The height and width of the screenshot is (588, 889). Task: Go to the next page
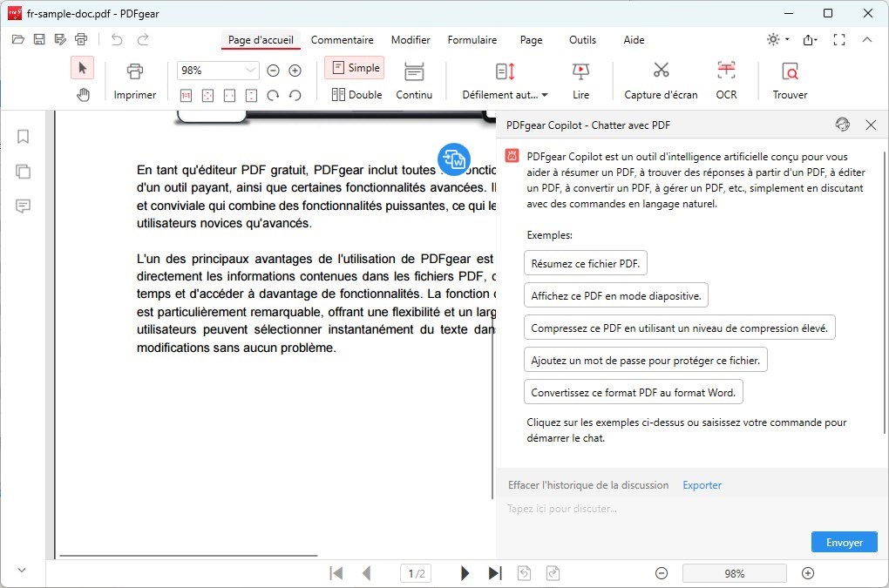click(x=465, y=573)
